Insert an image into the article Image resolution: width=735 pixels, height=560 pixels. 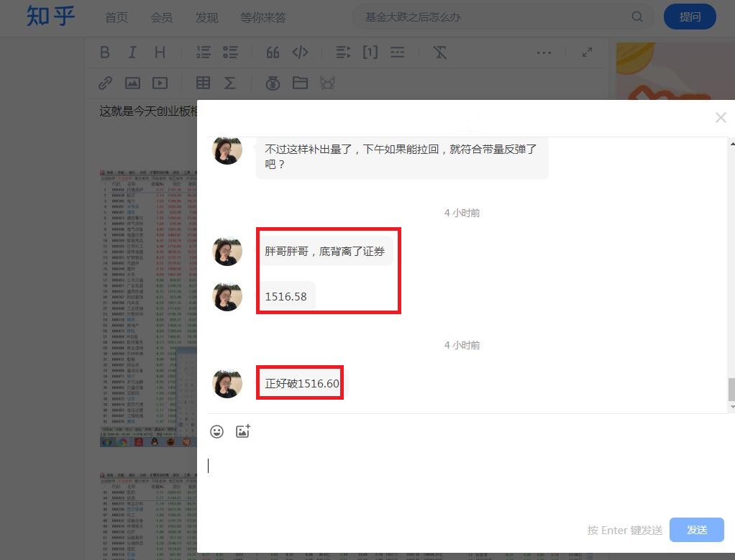(133, 83)
